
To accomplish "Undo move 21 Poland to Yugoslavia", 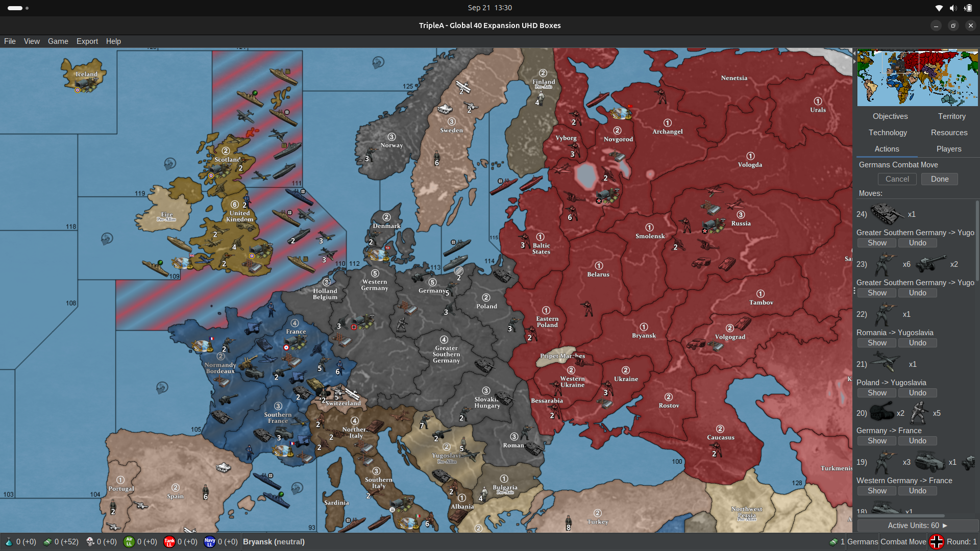I will click(x=917, y=393).
